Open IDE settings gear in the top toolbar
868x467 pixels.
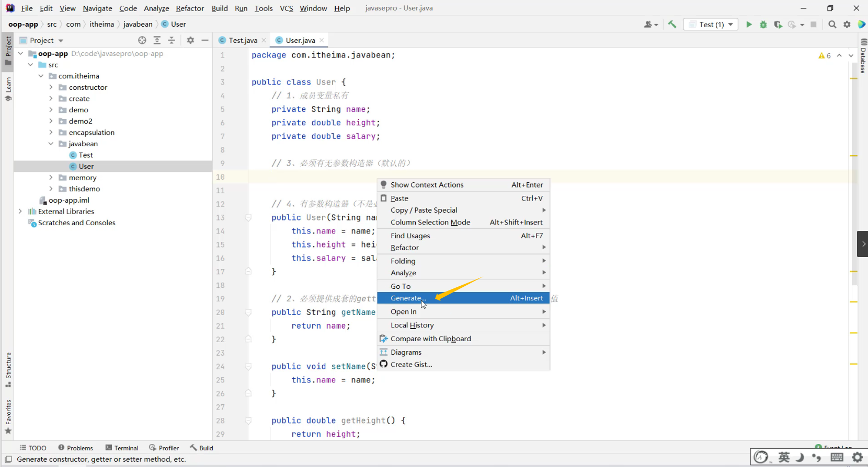847,25
